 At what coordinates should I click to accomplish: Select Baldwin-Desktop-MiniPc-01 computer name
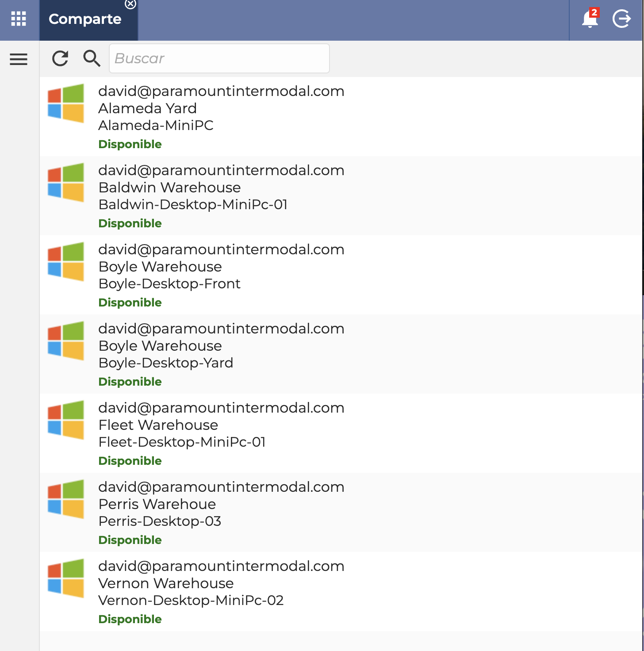[x=193, y=205]
